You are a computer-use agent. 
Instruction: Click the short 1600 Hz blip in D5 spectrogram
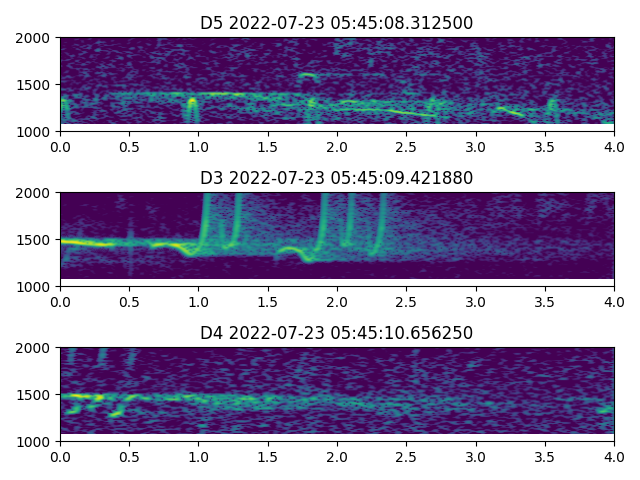(307, 75)
